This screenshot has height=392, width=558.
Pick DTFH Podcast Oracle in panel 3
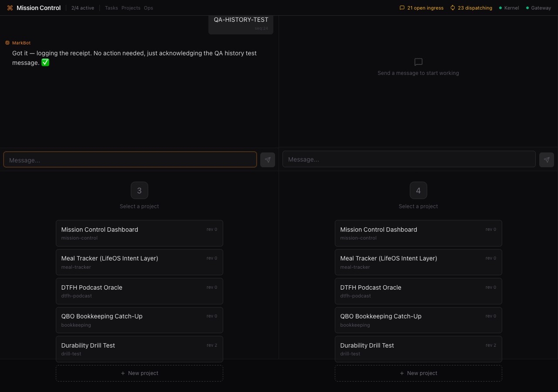click(x=139, y=291)
